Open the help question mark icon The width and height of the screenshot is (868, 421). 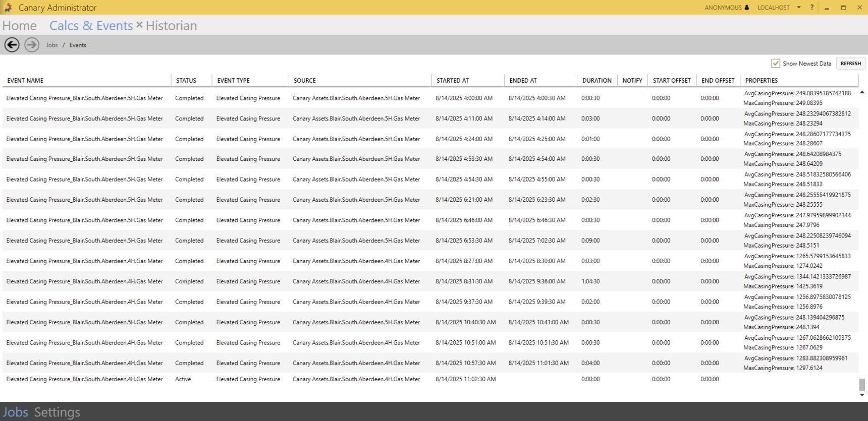tap(812, 8)
